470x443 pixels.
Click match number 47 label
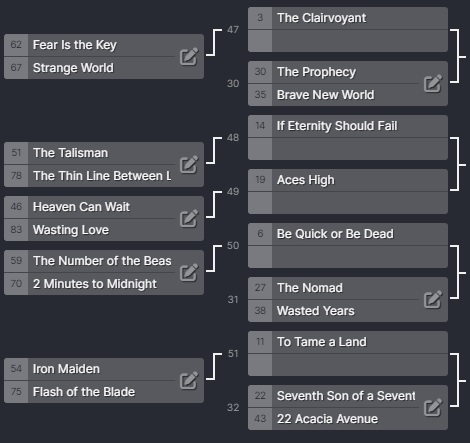pos(233,30)
